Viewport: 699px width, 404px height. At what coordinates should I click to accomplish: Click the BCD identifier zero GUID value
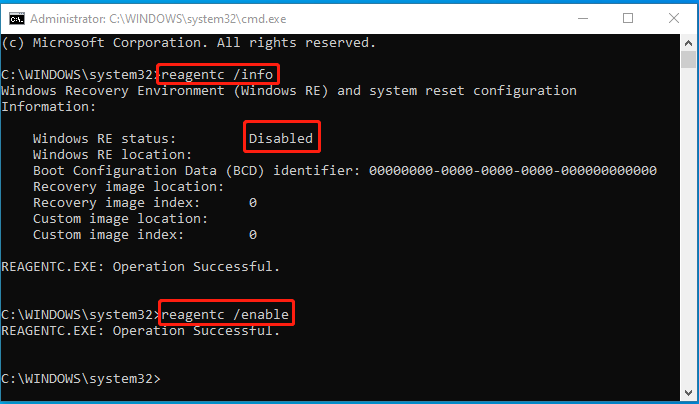click(x=513, y=170)
